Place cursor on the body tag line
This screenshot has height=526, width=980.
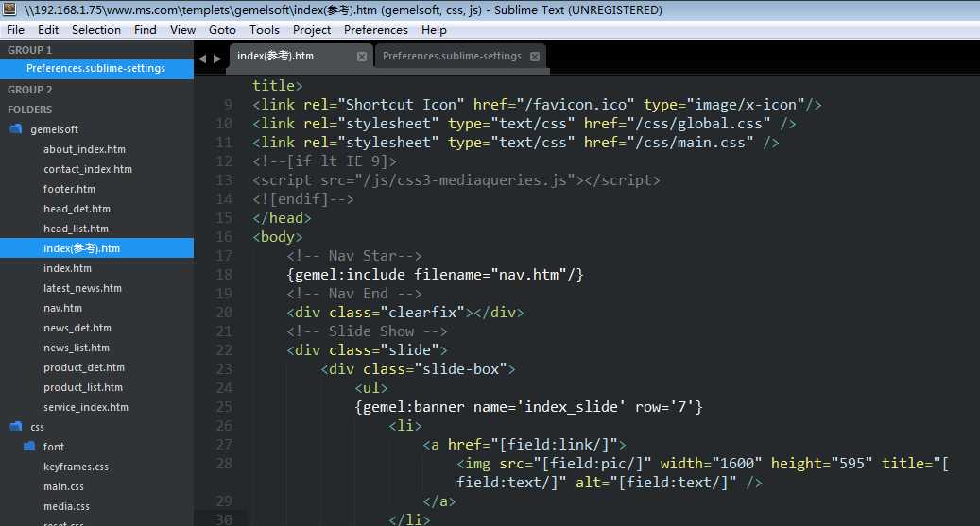278,237
